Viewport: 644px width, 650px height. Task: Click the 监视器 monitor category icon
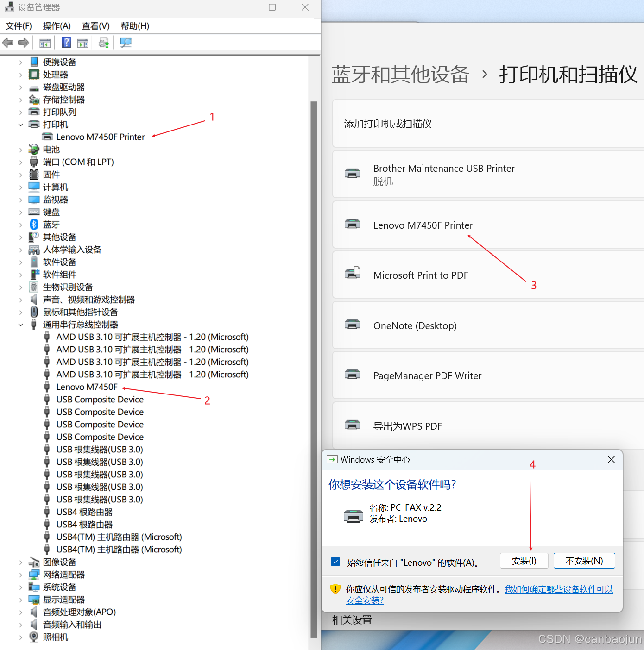(34, 200)
